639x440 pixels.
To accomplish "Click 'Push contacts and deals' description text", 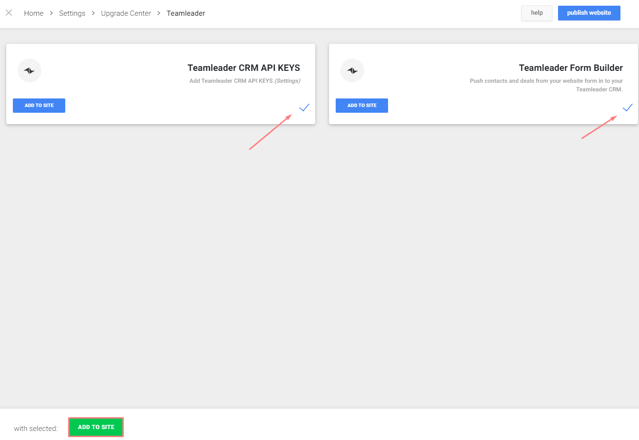I will click(546, 85).
